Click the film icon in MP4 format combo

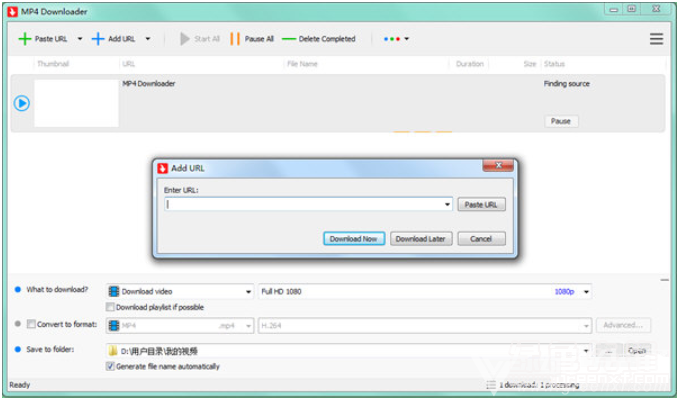114,325
